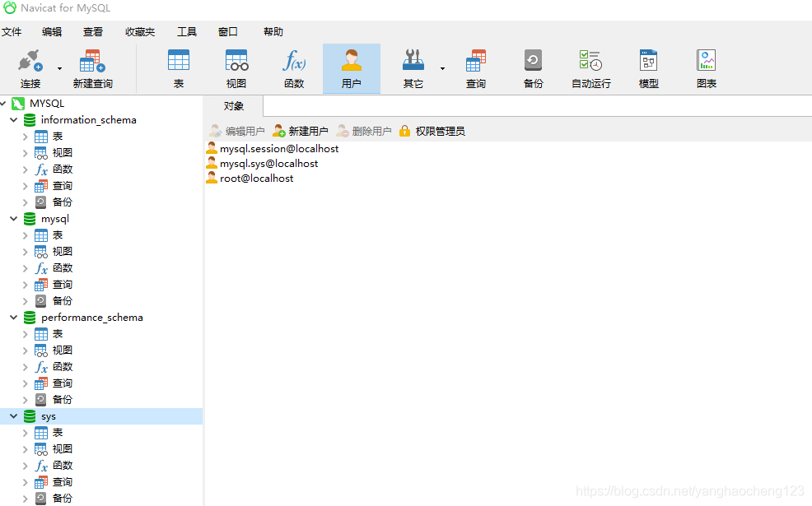Click the Connection (连接) plug icon

coord(30,61)
